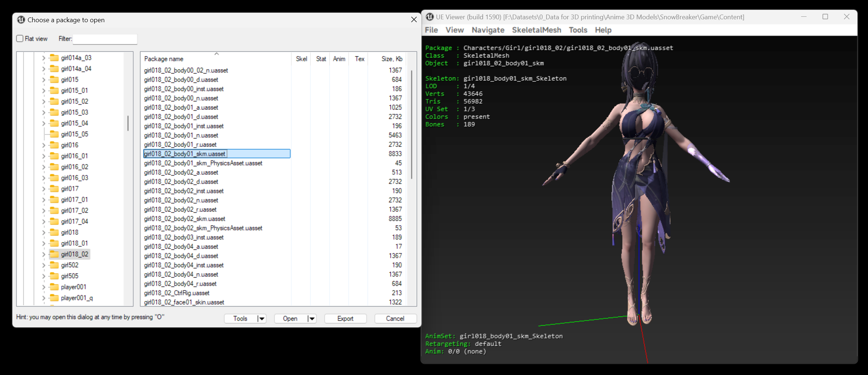Select girl018_02_body01_d.uasset row

tap(217, 117)
